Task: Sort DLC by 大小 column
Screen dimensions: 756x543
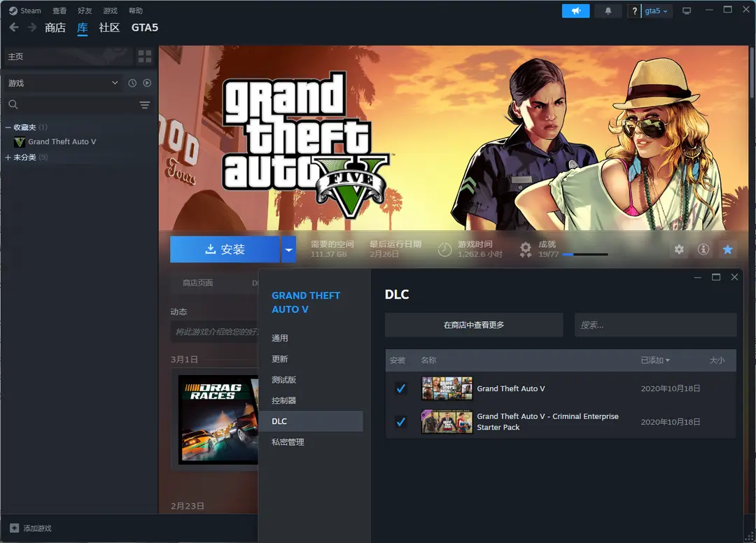Action: tap(717, 360)
